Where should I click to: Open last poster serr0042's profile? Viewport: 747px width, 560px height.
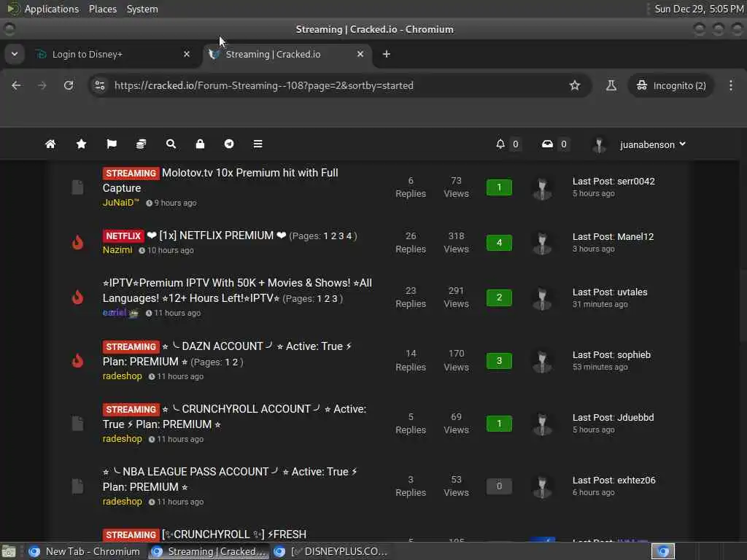[636, 181]
